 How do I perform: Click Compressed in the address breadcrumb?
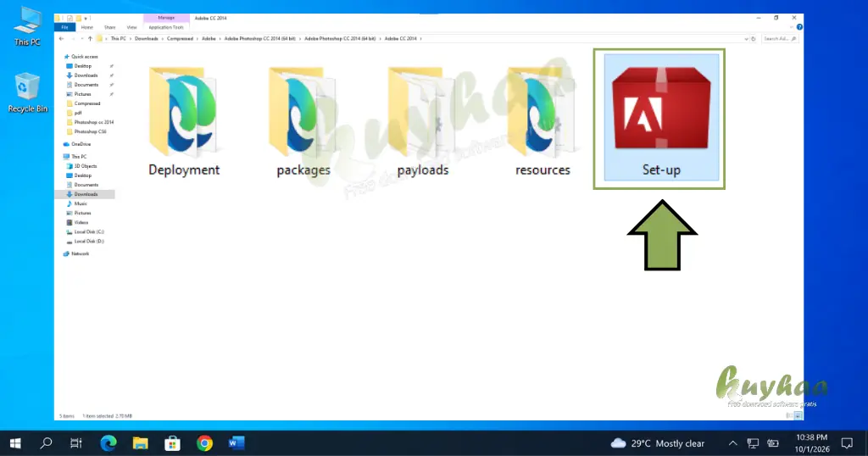(180, 39)
